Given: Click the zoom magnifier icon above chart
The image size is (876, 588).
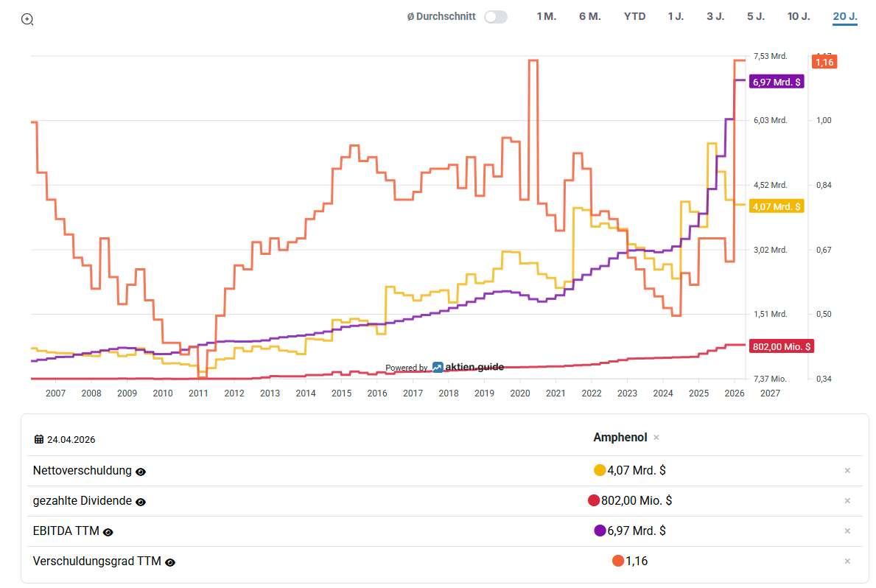Looking at the screenshot, I should [27, 20].
